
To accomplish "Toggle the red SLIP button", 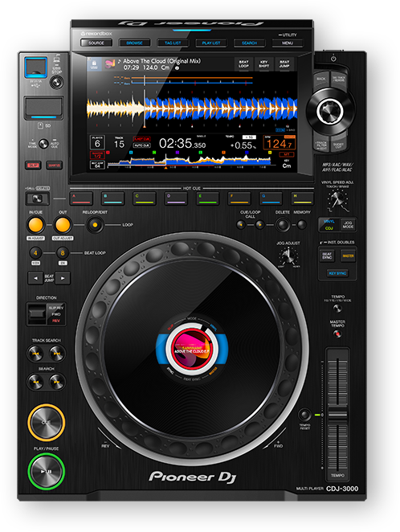I will [x=33, y=166].
